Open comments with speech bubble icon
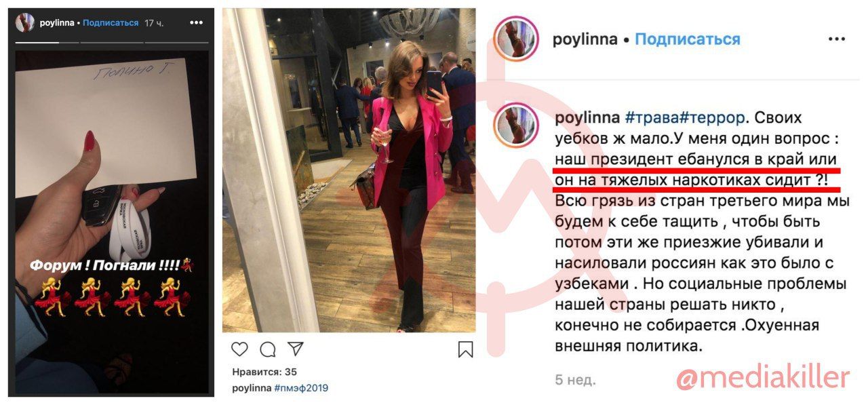 tap(268, 349)
